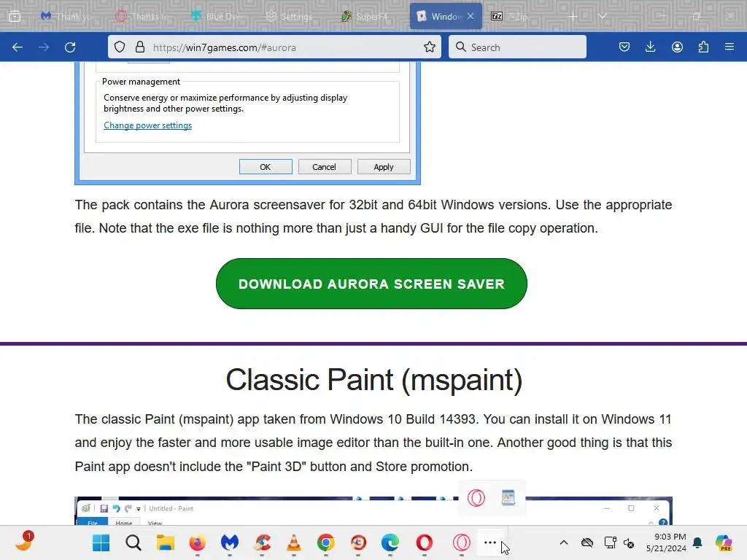
Task: Open the notification bell
Action: (x=698, y=542)
